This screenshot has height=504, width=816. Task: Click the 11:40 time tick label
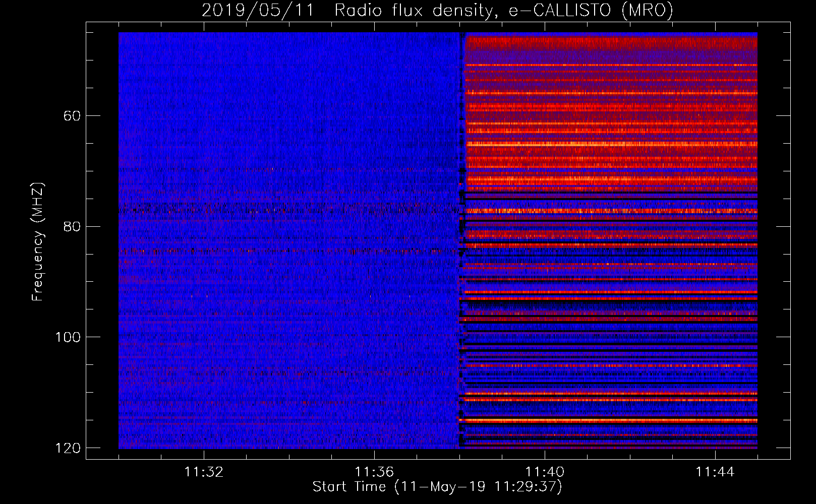point(545,472)
